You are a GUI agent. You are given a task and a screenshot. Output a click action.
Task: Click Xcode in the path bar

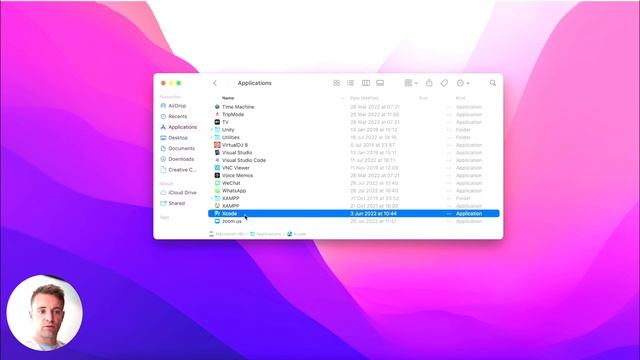(297, 234)
